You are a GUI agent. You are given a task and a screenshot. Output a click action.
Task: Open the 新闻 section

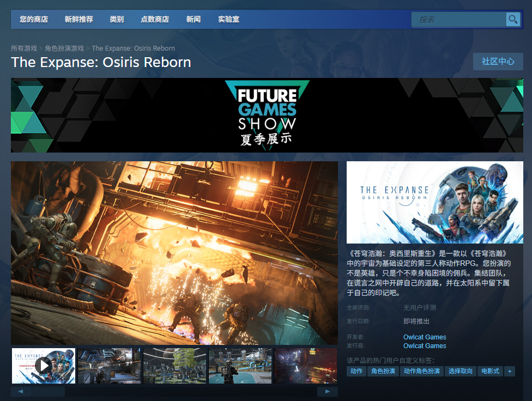pyautogui.click(x=194, y=19)
